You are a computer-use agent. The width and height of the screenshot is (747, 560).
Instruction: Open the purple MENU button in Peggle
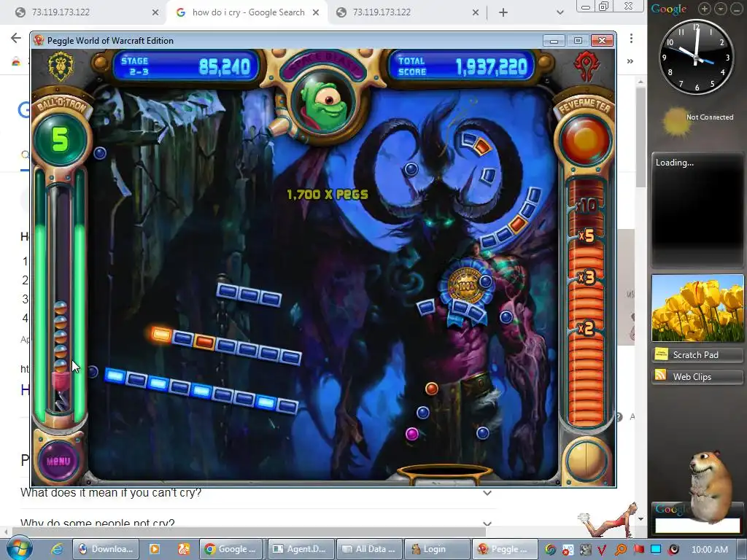(58, 461)
